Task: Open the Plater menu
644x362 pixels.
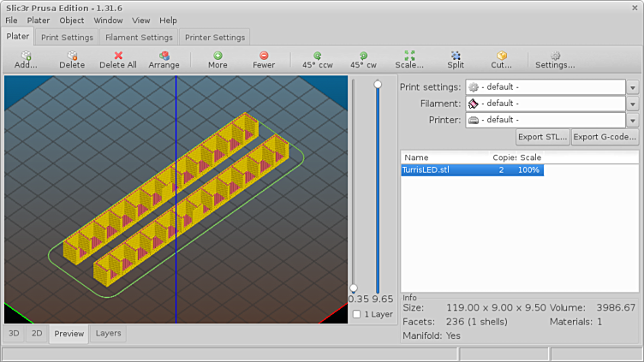Action: click(39, 21)
